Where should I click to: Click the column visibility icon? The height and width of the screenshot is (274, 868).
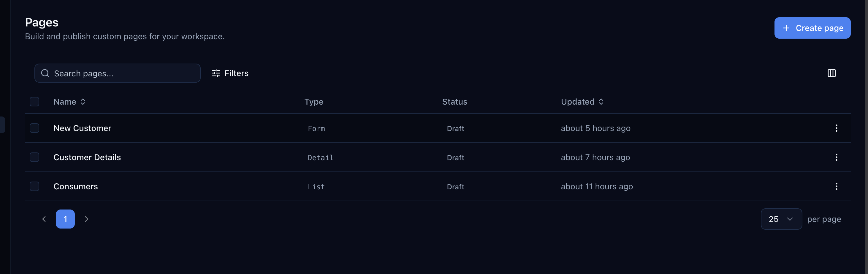[x=832, y=73]
